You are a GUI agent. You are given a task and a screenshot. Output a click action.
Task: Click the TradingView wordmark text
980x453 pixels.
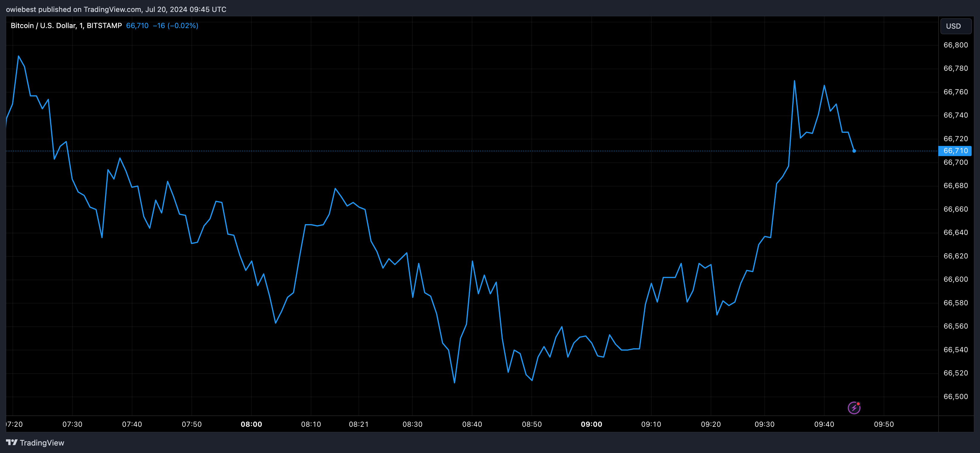click(x=42, y=443)
